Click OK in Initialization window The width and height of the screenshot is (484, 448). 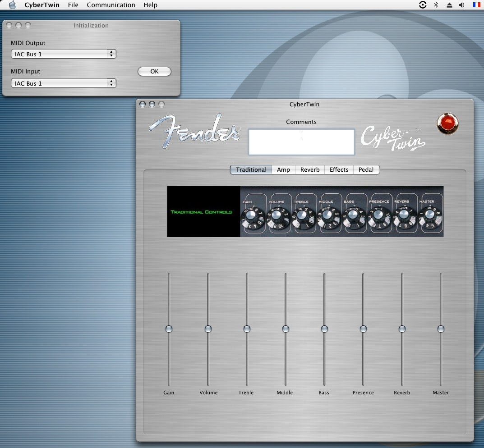coord(154,72)
